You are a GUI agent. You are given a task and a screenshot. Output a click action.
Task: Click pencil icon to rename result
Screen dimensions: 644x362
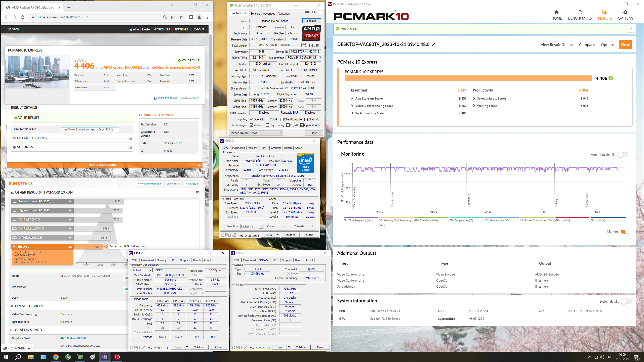point(434,44)
